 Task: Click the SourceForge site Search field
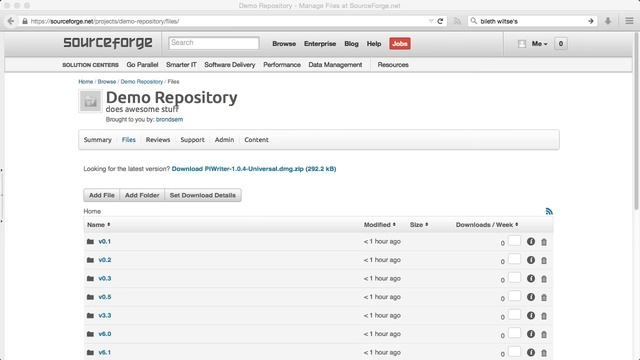tap(214, 43)
